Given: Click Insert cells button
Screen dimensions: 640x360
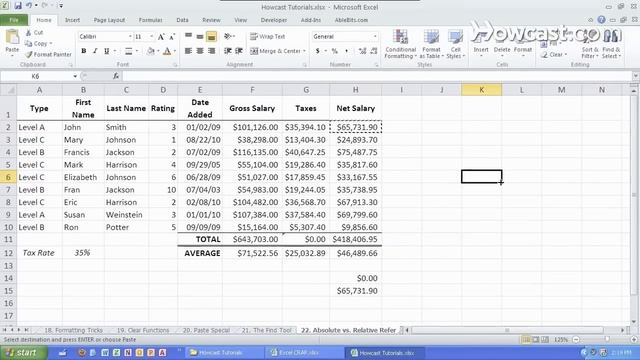Looking at the screenshot, I should [481, 45].
